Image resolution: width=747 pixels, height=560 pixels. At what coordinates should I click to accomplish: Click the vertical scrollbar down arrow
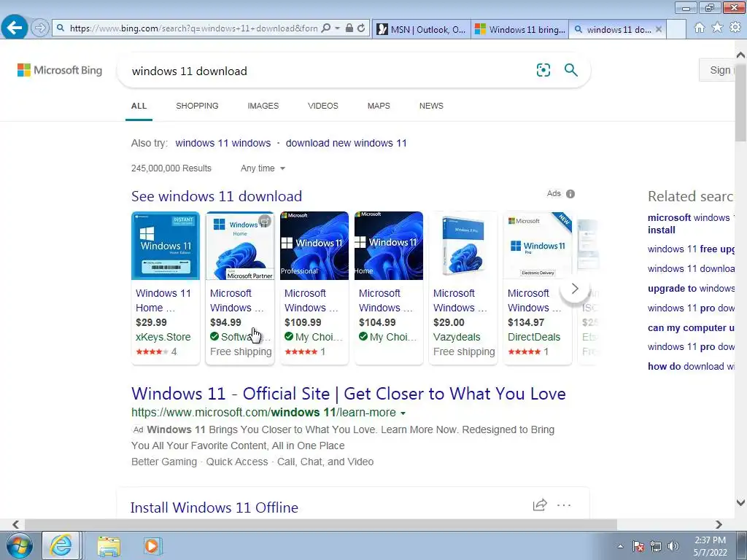point(741,502)
